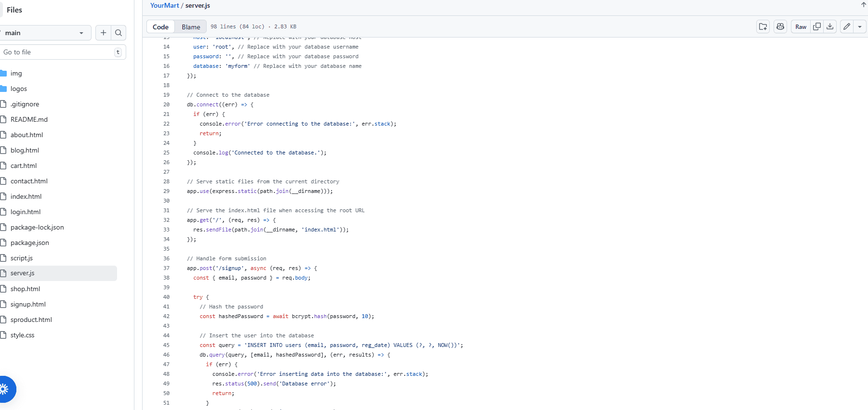Click line number 37
Screen dimensions: 868x410
[166, 268]
